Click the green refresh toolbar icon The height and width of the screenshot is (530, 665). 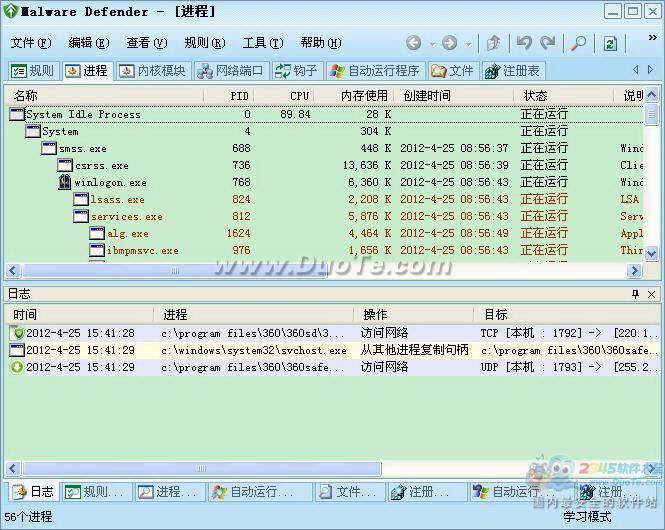(x=610, y=43)
